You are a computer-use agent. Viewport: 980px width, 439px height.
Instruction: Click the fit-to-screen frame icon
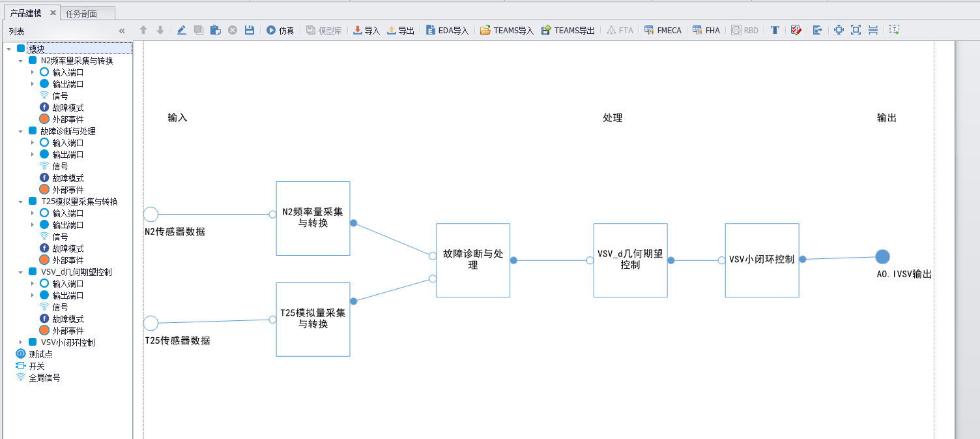click(856, 30)
